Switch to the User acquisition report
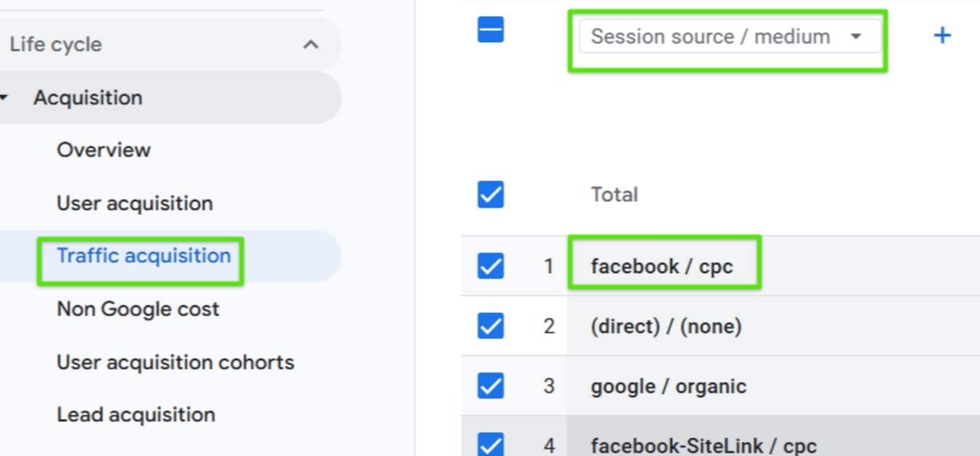Screen dimensions: 980x456 (134, 203)
